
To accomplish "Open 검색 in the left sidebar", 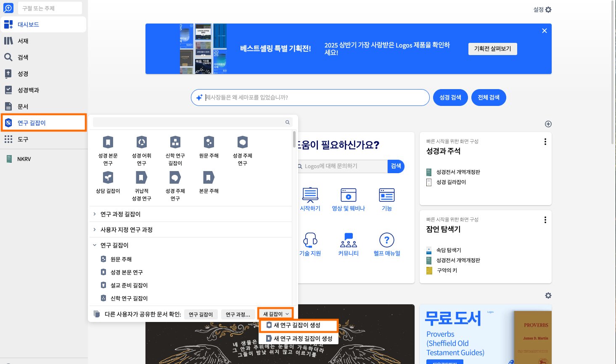I will 44,57.
